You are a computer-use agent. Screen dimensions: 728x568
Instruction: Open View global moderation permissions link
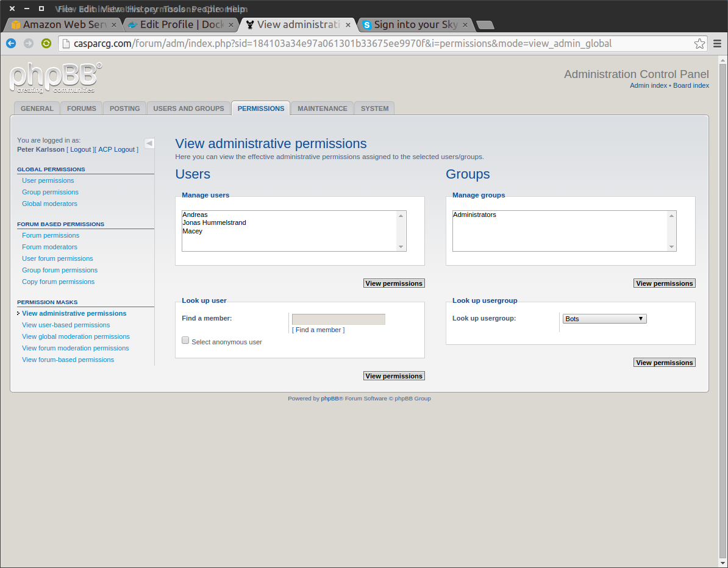(76, 336)
